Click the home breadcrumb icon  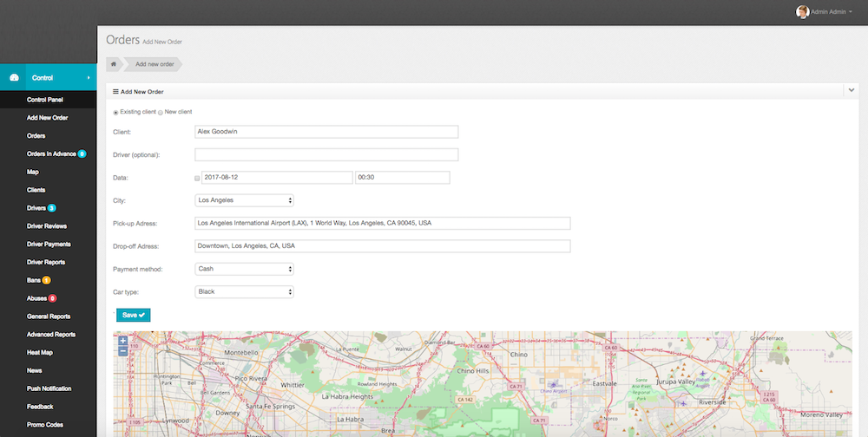[x=114, y=64]
